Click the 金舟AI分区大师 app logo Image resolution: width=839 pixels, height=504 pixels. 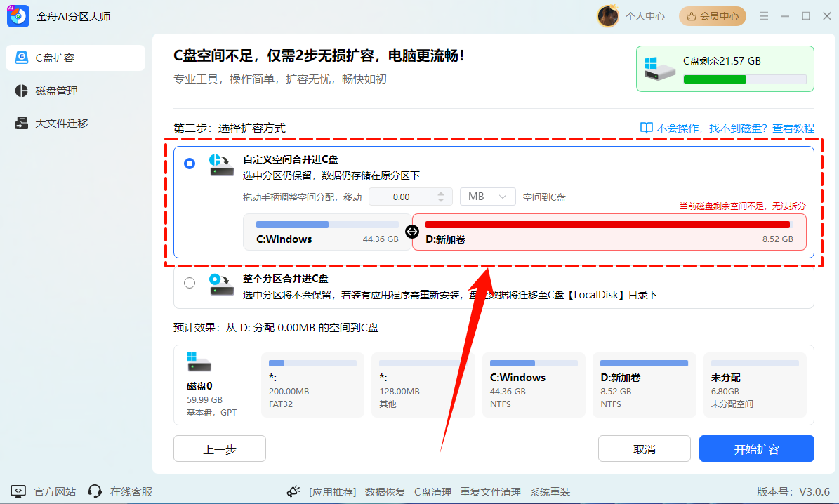(x=18, y=15)
